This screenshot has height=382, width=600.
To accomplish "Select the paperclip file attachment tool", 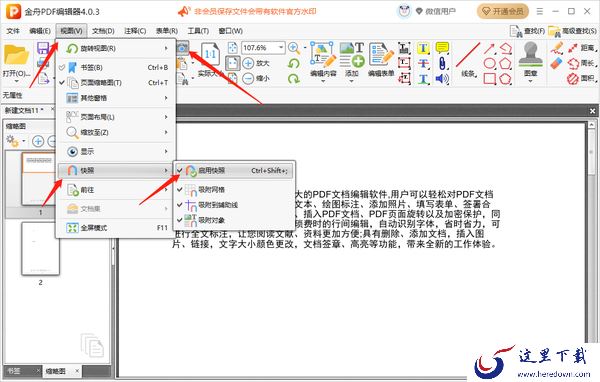I will tap(442, 64).
